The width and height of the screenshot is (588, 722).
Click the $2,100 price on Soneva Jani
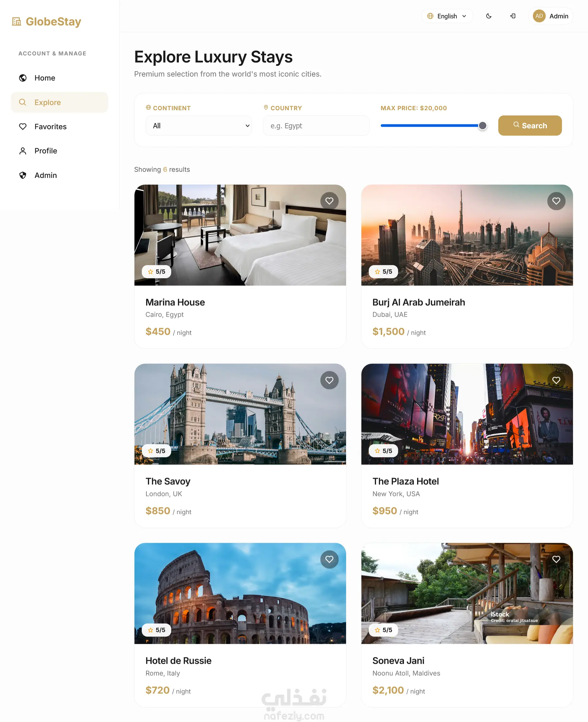388,690
